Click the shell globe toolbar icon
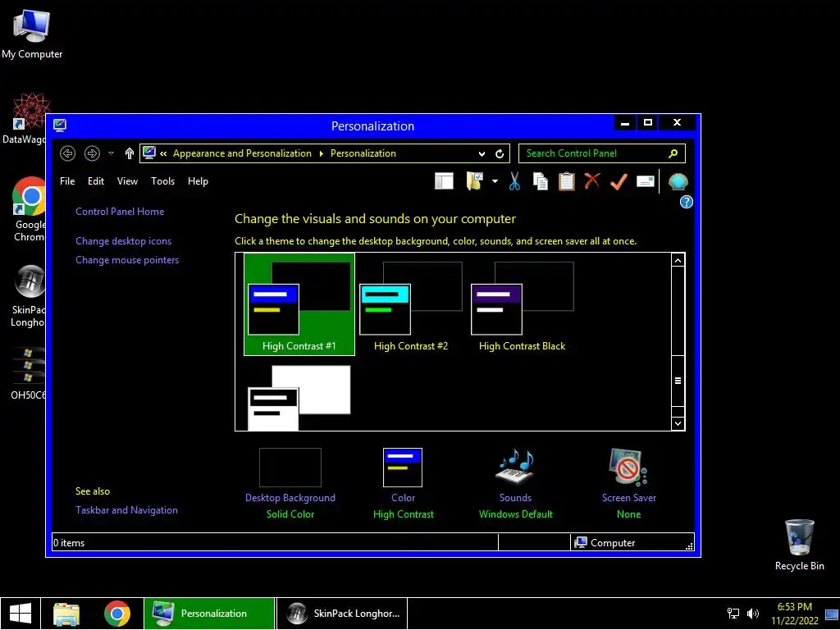 coord(678,181)
